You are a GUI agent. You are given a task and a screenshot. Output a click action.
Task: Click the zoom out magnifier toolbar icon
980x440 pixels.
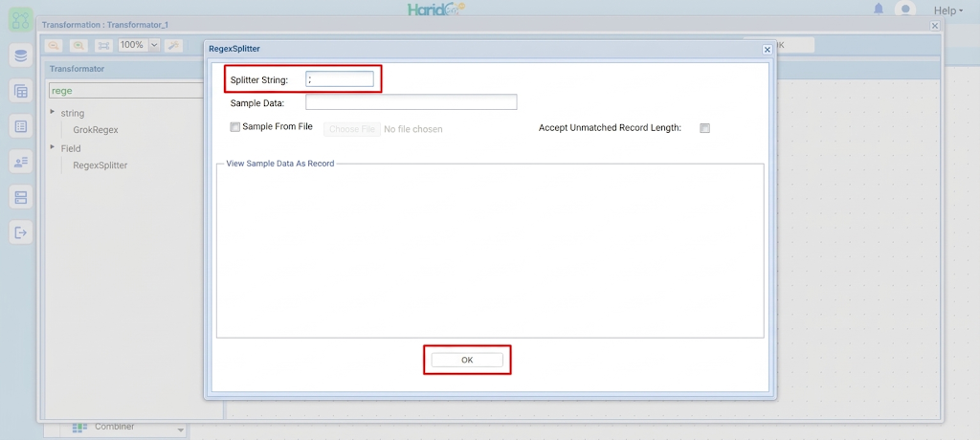(54, 45)
